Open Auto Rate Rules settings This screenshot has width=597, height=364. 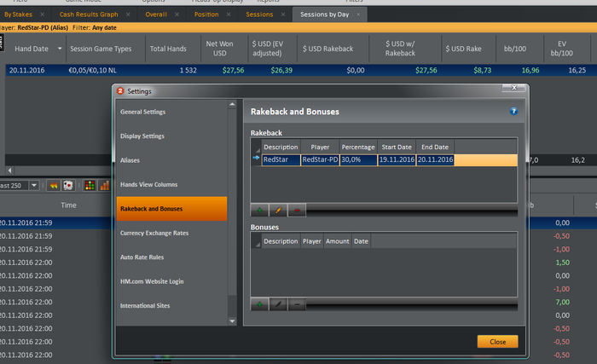(x=172, y=257)
